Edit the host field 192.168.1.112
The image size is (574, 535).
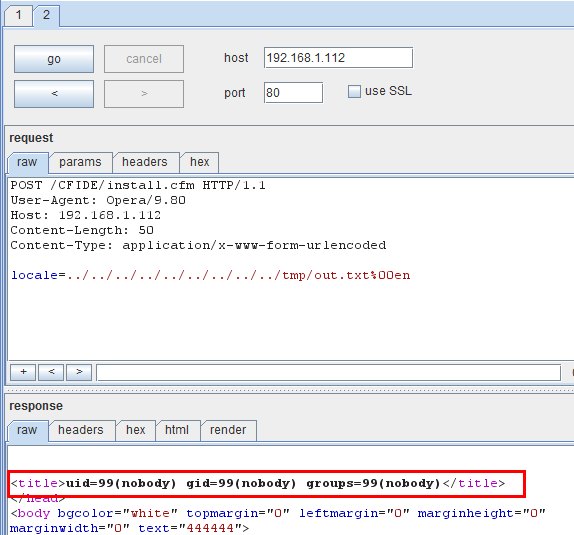coord(338,57)
